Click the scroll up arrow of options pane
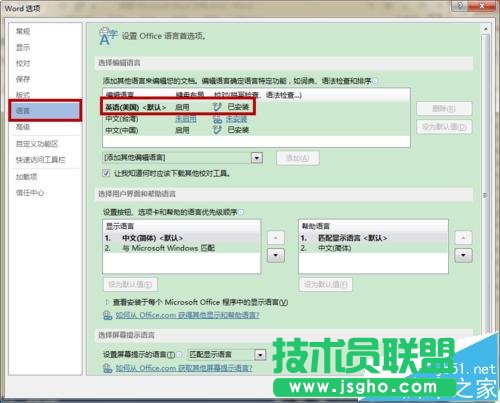This screenshot has width=500, height=403. pyautogui.click(x=486, y=29)
